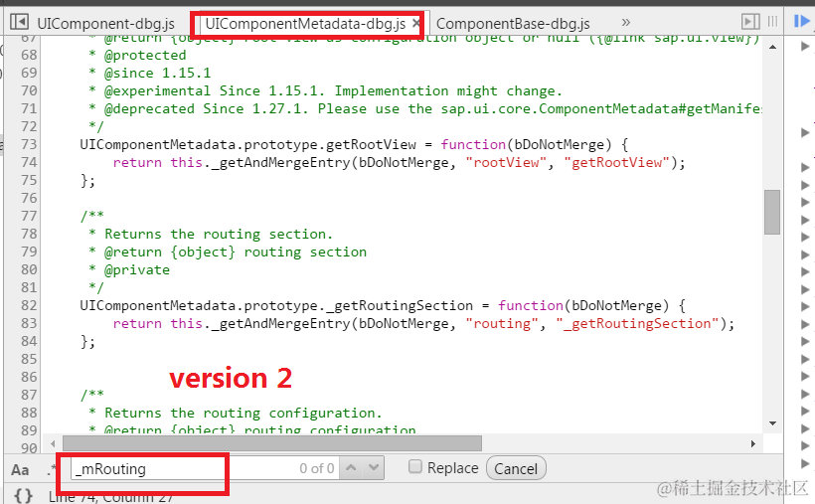Switch to the UIComponent-dbg.js tab
The width and height of the screenshot is (815, 504).
click(105, 24)
